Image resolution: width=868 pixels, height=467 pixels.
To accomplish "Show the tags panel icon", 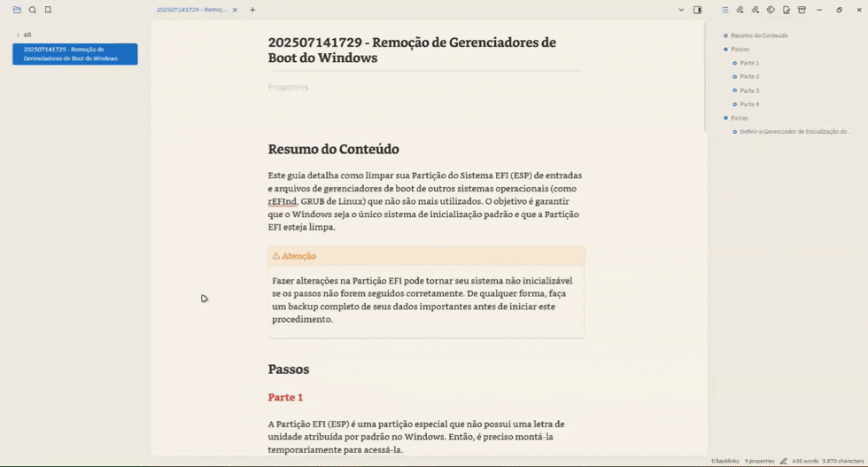I will tap(771, 10).
